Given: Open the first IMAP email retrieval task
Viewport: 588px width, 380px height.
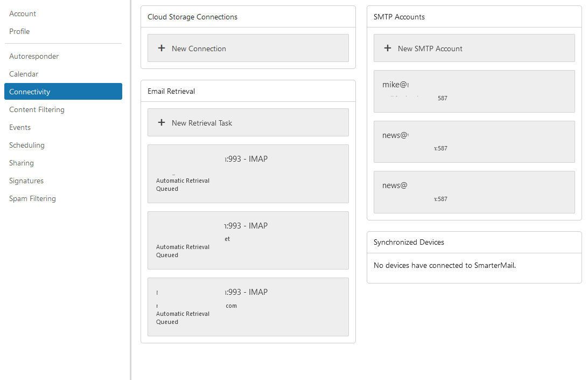Looking at the screenshot, I should tap(248, 174).
